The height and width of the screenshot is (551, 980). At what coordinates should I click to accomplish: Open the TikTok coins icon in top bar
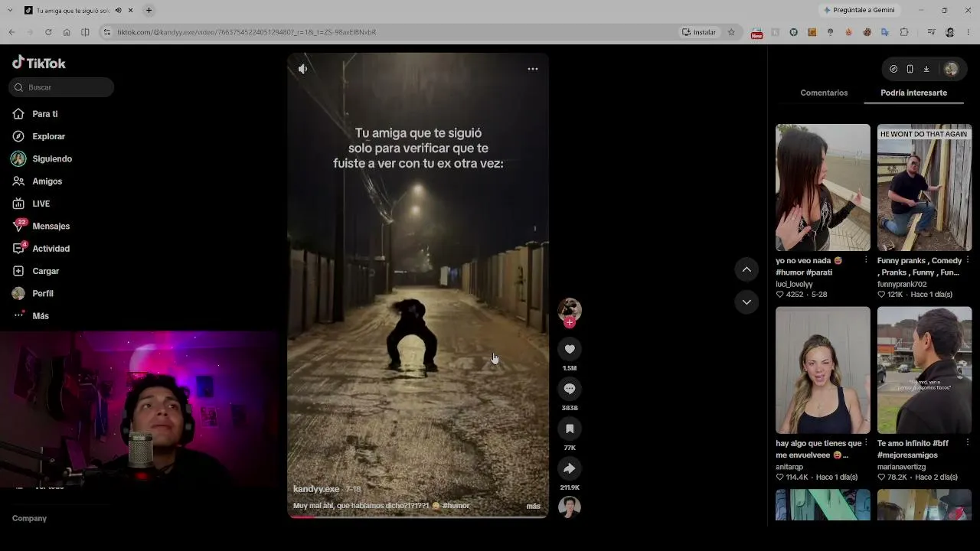coord(893,69)
